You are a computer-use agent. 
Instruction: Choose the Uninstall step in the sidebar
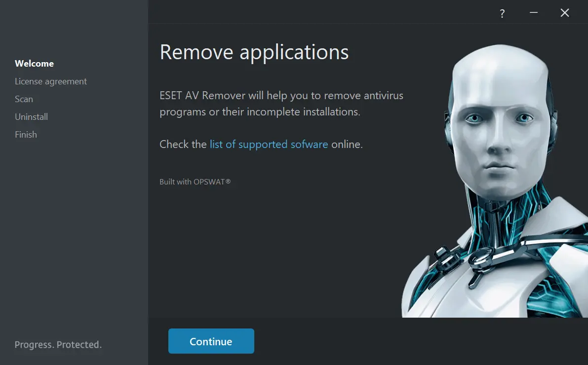coord(32,117)
